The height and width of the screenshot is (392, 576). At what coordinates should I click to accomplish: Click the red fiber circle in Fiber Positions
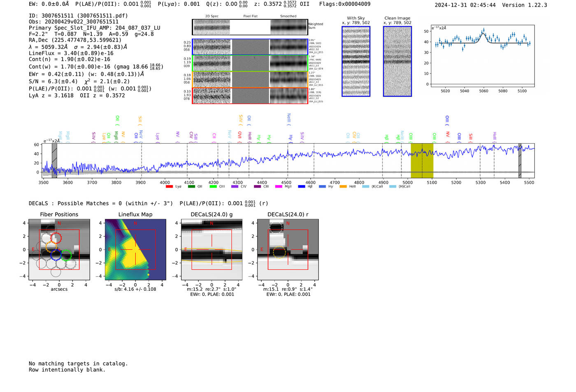point(56,237)
